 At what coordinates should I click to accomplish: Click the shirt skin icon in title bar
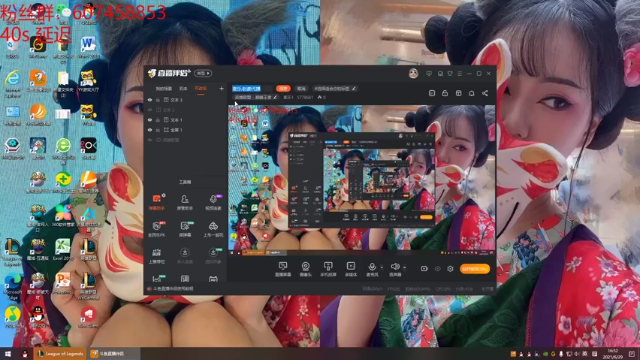point(450,73)
